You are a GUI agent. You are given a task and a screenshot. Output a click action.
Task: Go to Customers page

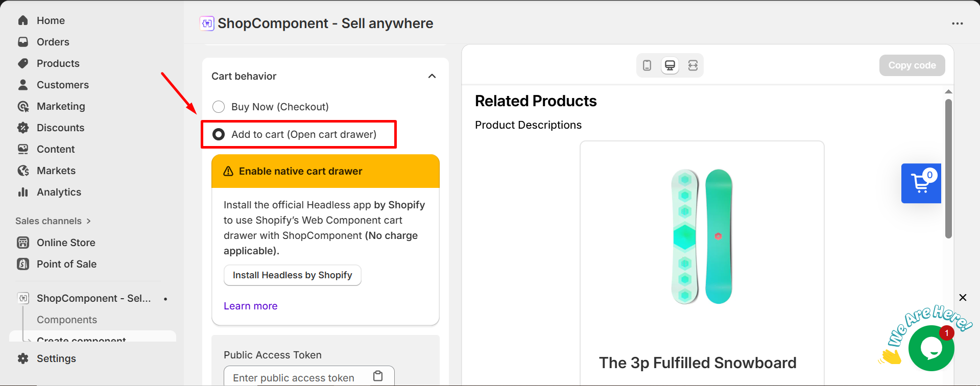(x=62, y=85)
